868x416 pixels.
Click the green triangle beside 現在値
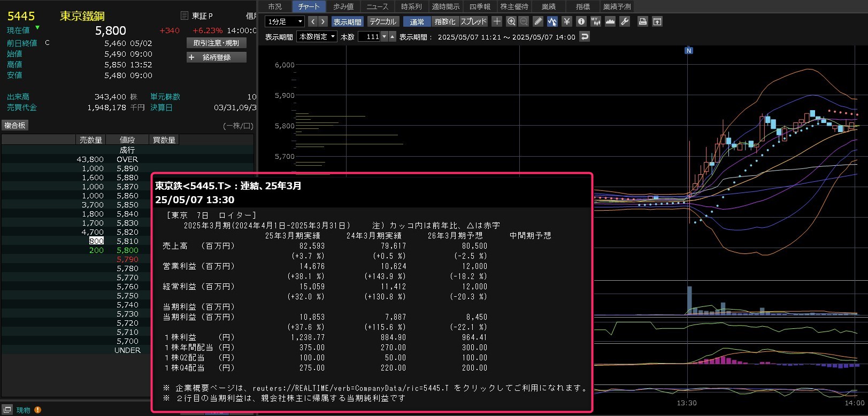pyautogui.click(x=37, y=27)
